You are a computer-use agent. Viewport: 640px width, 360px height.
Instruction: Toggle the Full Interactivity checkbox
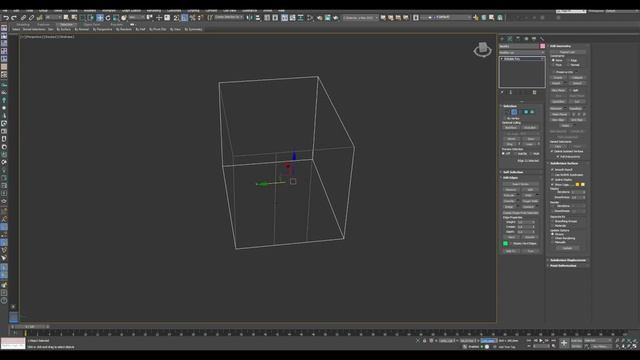click(x=558, y=157)
